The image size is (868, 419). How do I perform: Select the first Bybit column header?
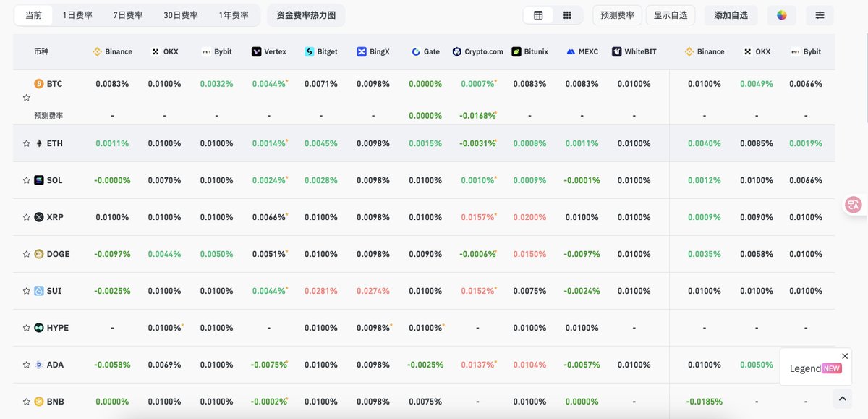pos(216,52)
